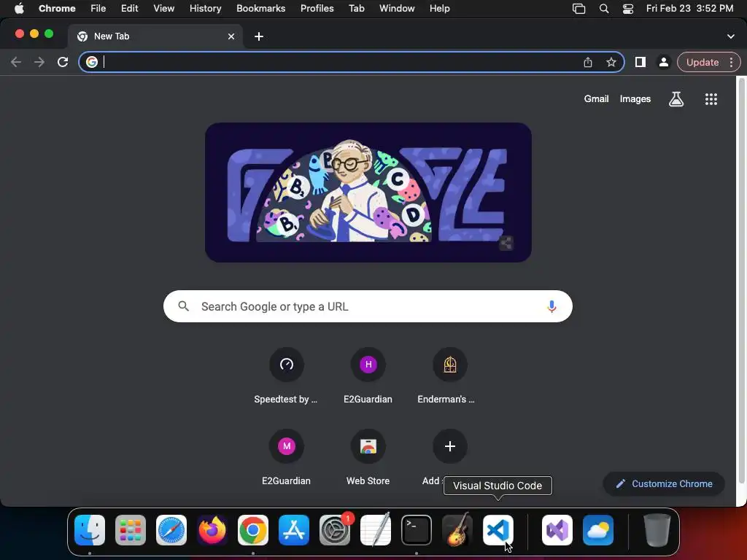747x560 pixels.
Task: Open the Profiles menu
Action: 317,9
